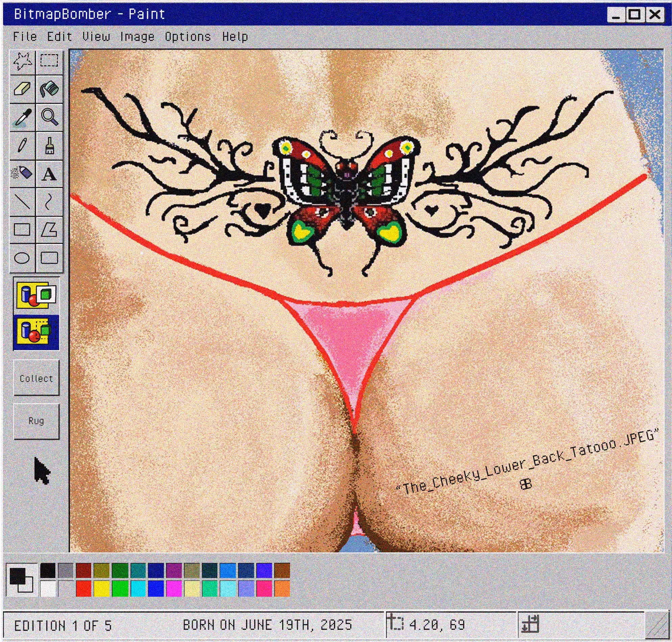672x642 pixels.
Task: Choose the Ellipse tool
Action: coord(23,258)
